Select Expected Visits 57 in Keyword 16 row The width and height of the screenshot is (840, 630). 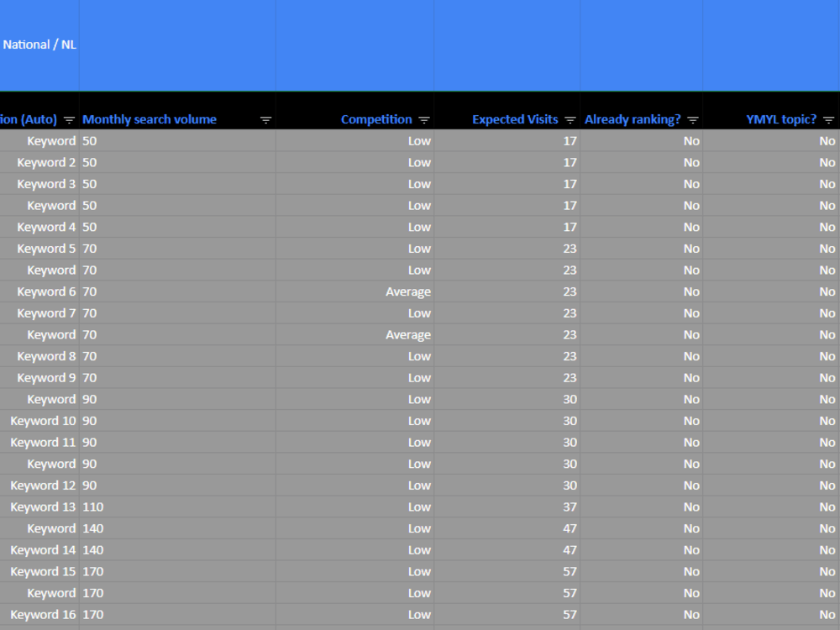click(x=507, y=615)
